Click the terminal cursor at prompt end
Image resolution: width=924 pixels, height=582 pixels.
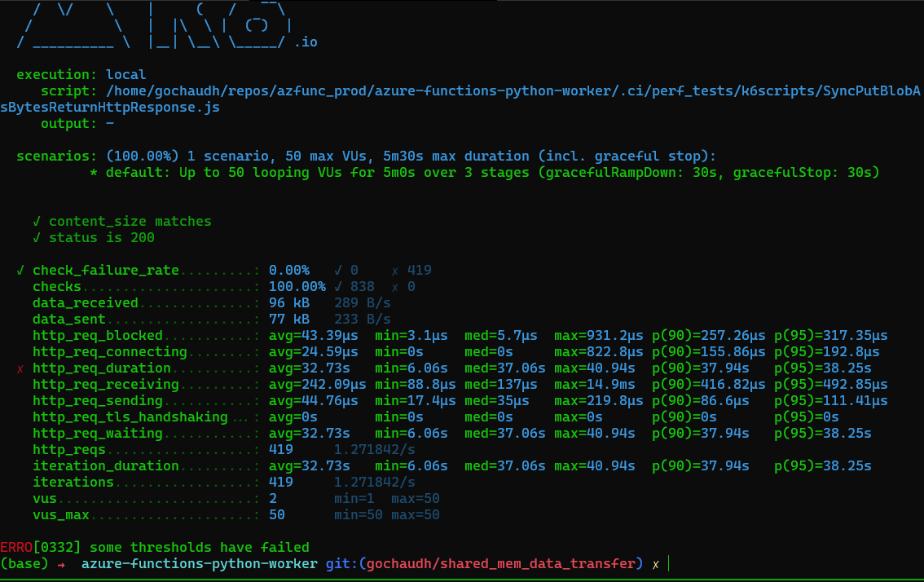[669, 564]
